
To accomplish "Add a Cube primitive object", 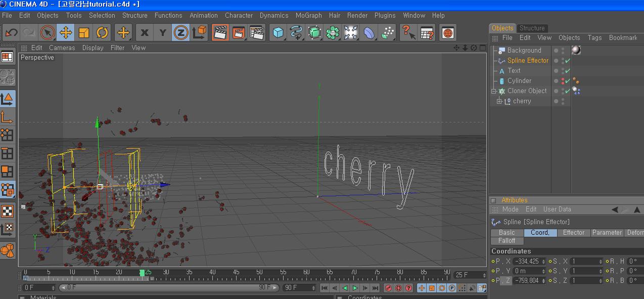I will [278, 33].
